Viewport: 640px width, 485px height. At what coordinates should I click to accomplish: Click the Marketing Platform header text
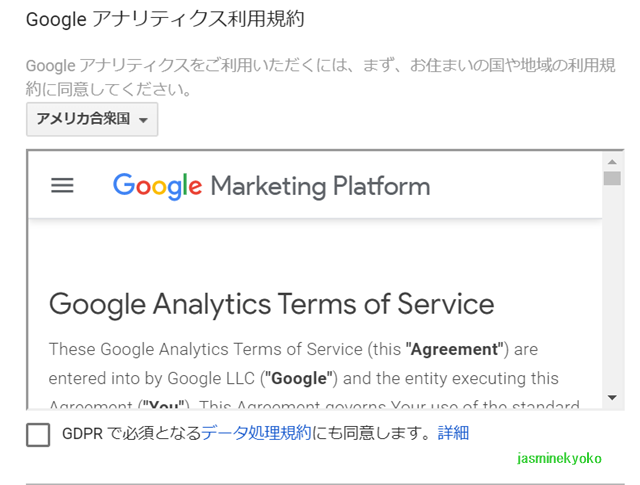pyautogui.click(x=320, y=186)
